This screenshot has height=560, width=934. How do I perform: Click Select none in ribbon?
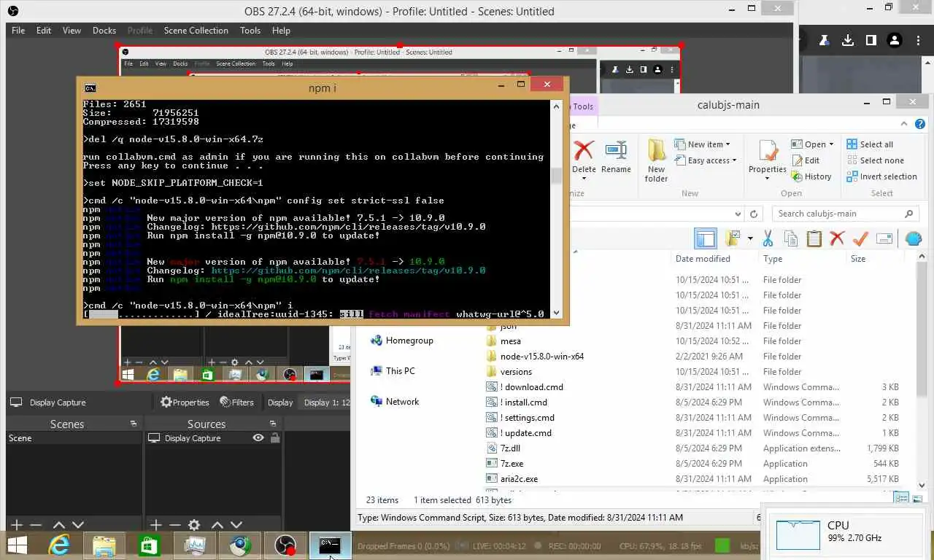pyautogui.click(x=875, y=160)
